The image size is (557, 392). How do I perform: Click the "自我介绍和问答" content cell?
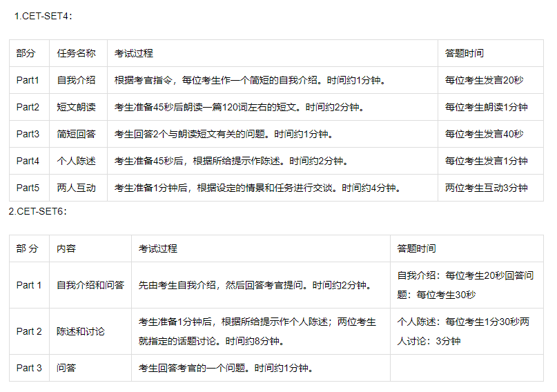(x=90, y=285)
